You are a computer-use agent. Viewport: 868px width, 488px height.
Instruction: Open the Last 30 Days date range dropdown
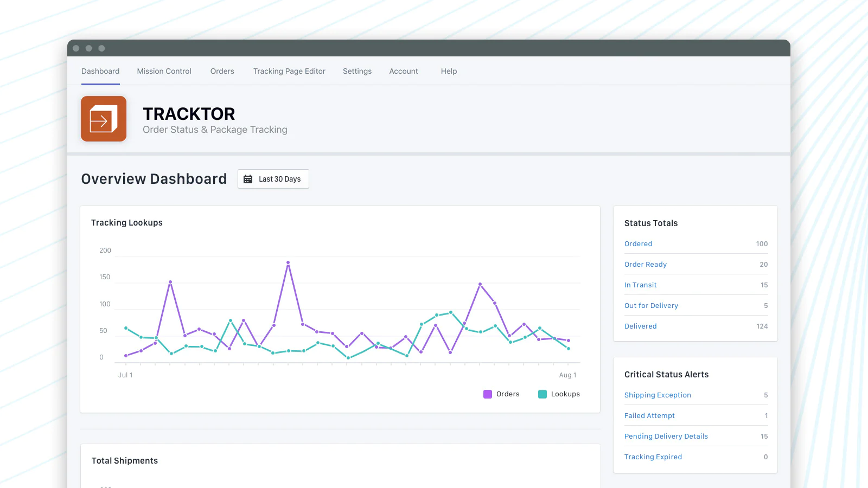tap(273, 179)
